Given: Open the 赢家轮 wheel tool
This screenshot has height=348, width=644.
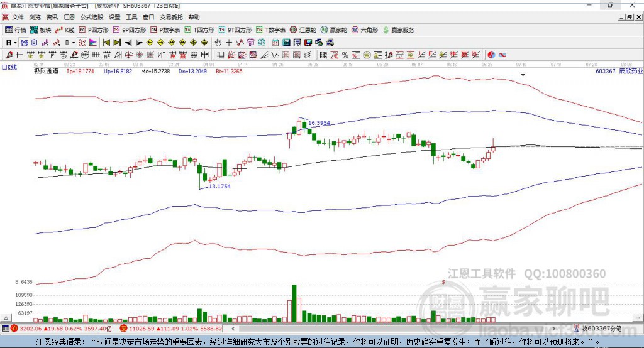Looking at the screenshot, I should (x=334, y=30).
